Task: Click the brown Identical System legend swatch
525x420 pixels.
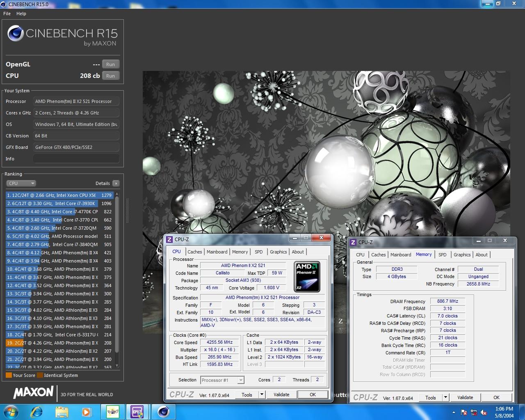Action: click(40, 375)
